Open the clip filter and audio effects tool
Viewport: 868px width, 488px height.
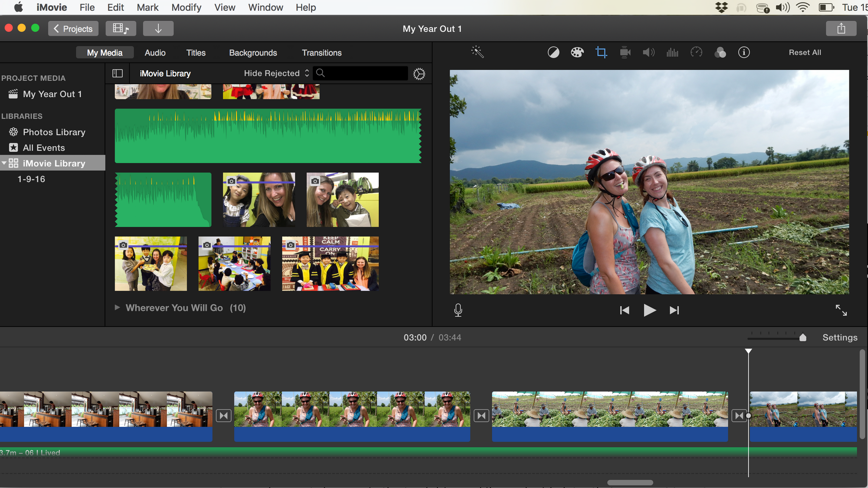[720, 52]
